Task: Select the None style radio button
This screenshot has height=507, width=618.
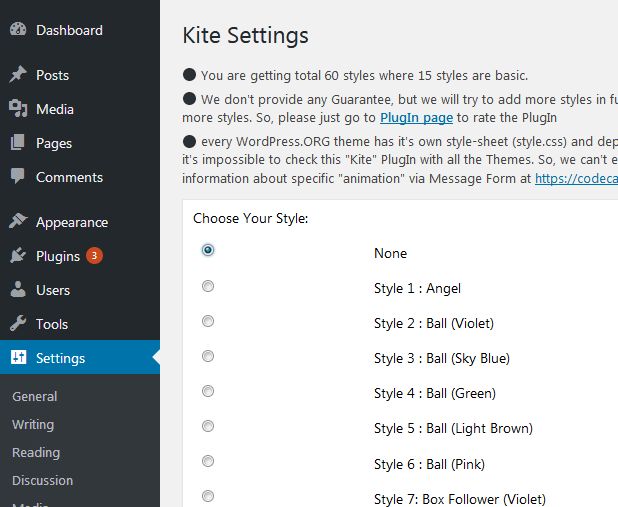Action: click(x=208, y=250)
